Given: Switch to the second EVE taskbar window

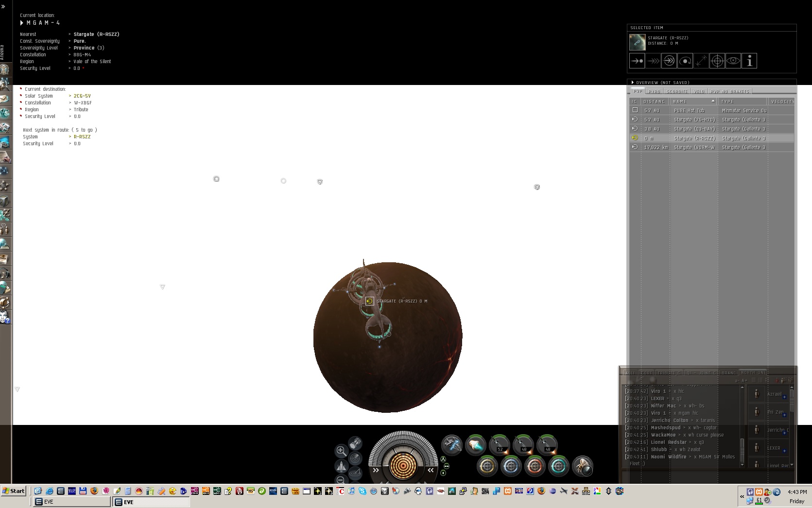Looking at the screenshot, I should (151, 502).
